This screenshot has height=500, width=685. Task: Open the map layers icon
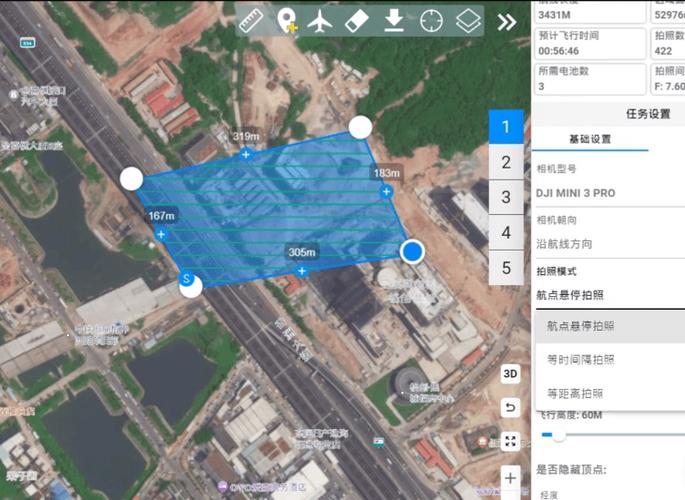pyautogui.click(x=468, y=21)
